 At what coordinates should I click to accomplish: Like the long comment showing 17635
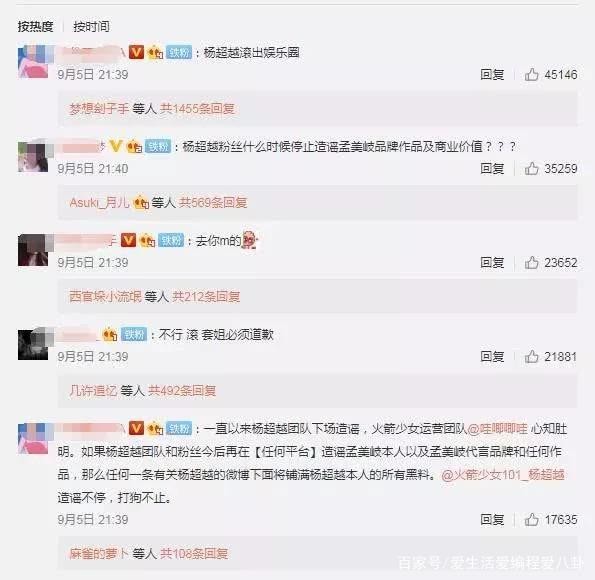point(531,519)
